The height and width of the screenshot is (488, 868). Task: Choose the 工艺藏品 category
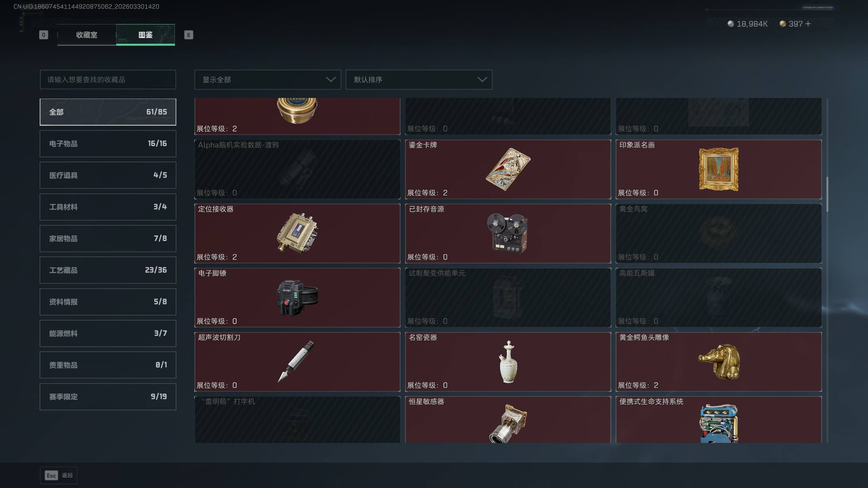pyautogui.click(x=108, y=270)
